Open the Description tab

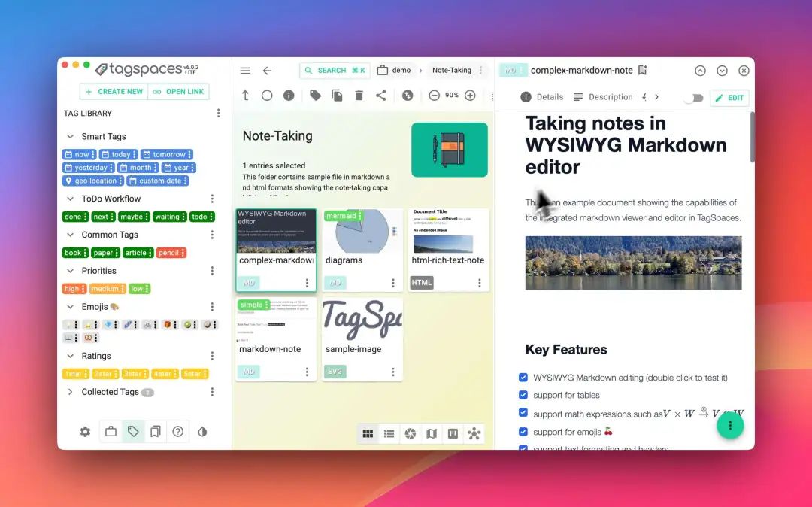pyautogui.click(x=603, y=97)
